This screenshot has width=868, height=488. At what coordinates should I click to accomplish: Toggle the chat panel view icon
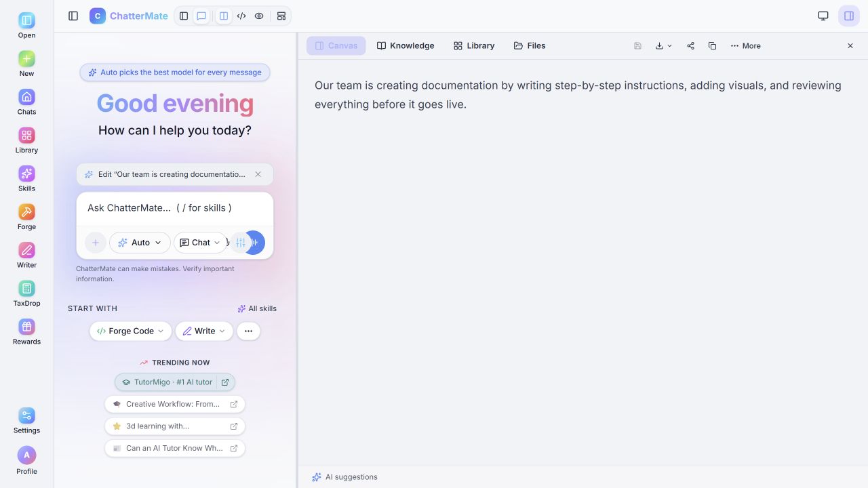(201, 16)
